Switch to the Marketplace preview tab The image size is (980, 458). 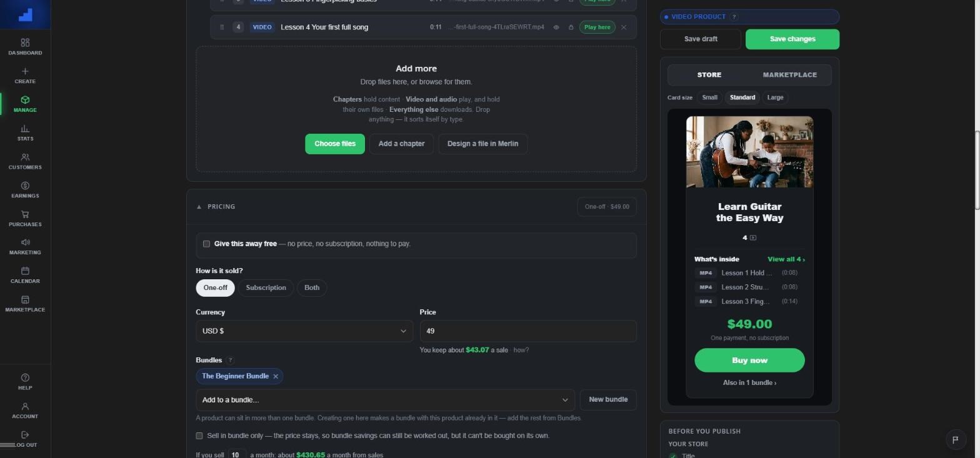(x=789, y=75)
